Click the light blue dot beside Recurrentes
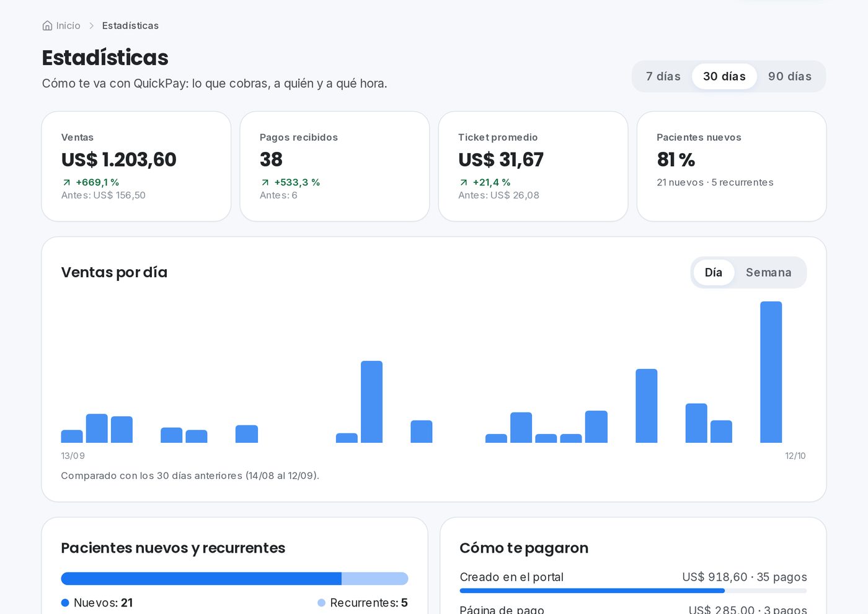Viewport: 868px width, 614px height. pyautogui.click(x=321, y=603)
